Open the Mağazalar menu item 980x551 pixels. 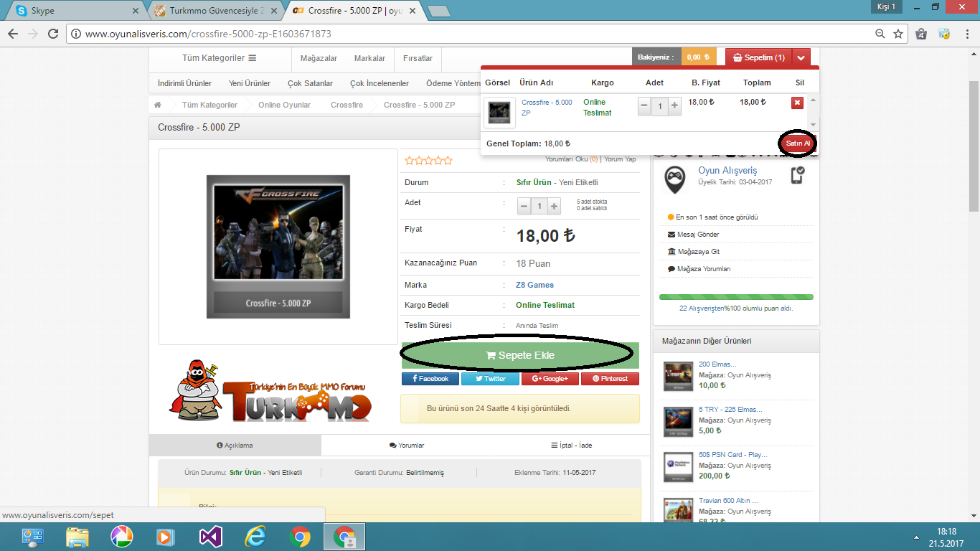(x=319, y=58)
